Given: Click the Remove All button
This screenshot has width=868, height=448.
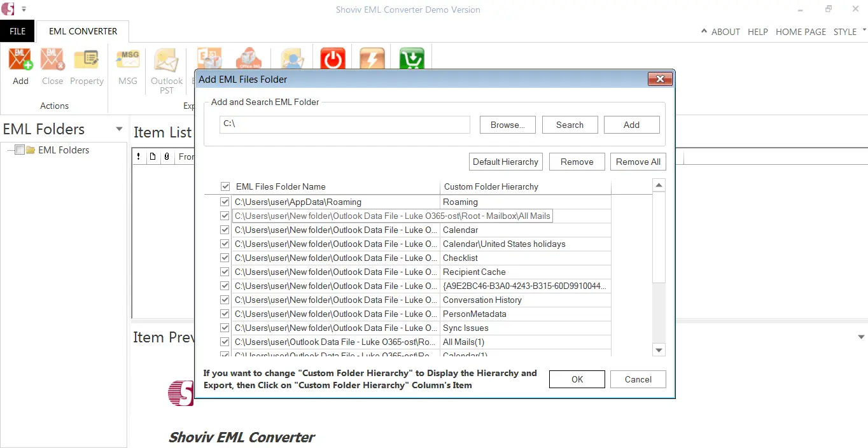Looking at the screenshot, I should pos(638,162).
